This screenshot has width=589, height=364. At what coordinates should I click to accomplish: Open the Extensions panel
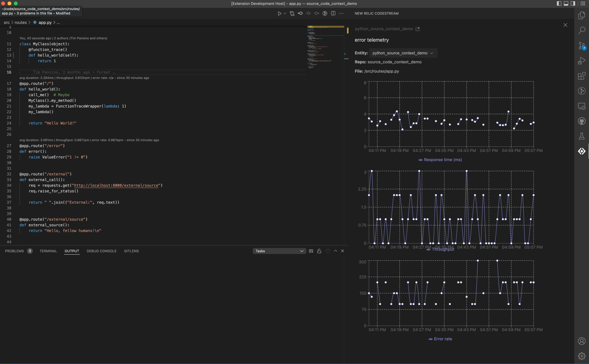pos(582,76)
